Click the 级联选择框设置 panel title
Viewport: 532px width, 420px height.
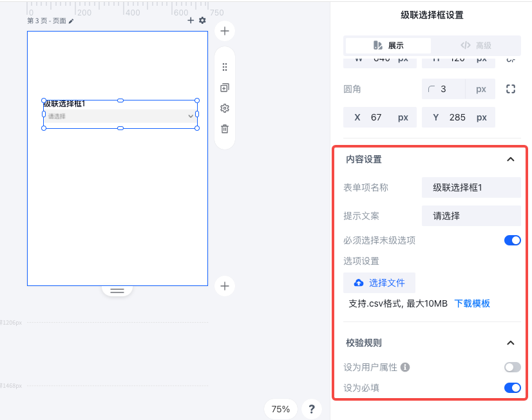point(432,15)
